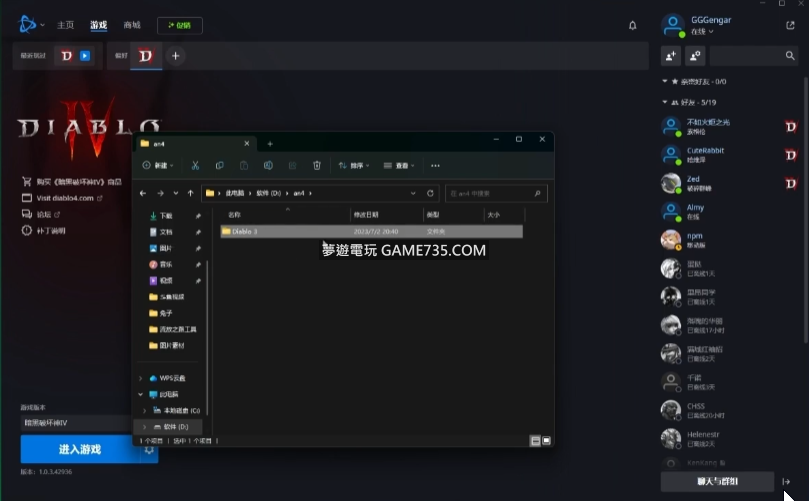Click the friends search field
Viewport: 809px width, 501px height.
[754, 56]
